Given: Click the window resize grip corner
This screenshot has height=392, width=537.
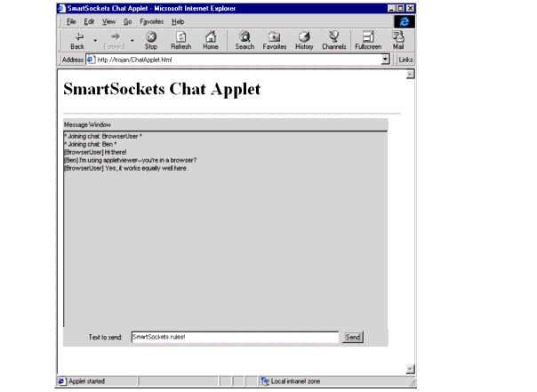Looking at the screenshot, I should (413, 381).
